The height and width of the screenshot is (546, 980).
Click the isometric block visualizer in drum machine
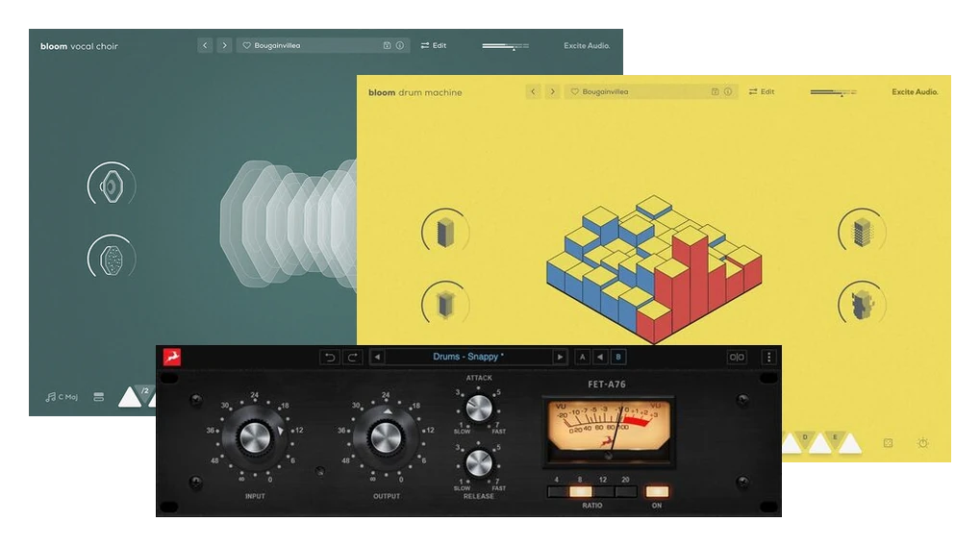coord(654,269)
